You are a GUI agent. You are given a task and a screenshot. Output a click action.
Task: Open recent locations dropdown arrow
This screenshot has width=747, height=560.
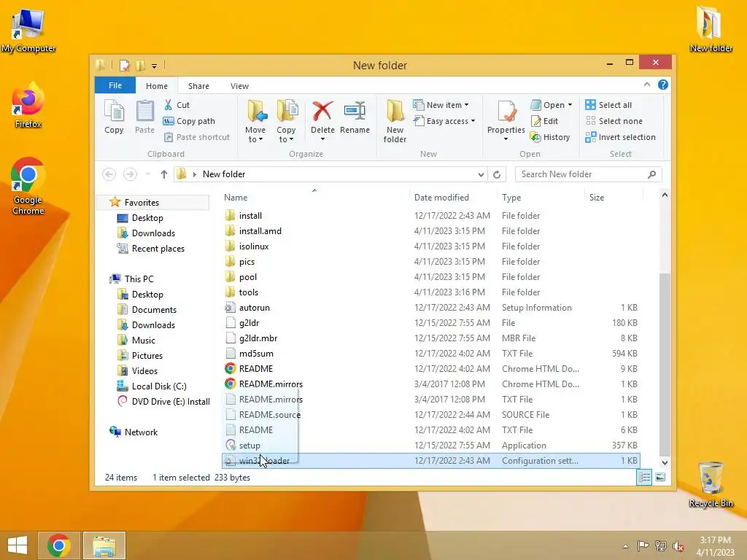tap(147, 174)
